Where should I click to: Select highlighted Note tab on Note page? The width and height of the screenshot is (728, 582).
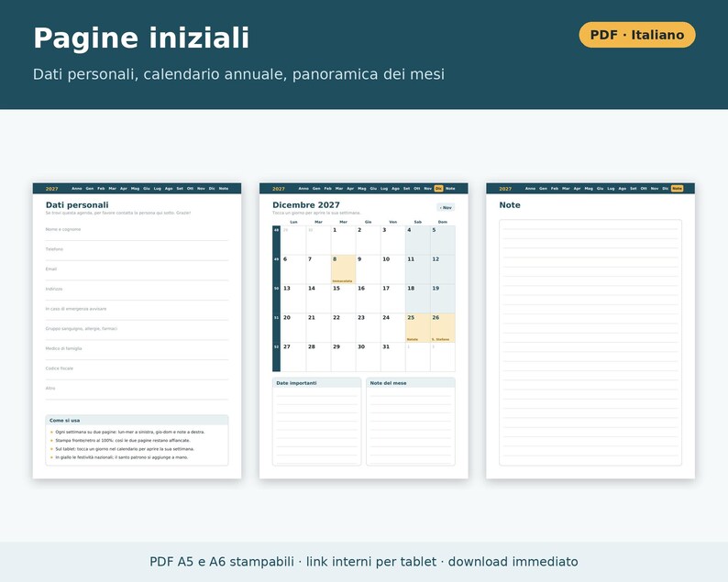tap(677, 189)
